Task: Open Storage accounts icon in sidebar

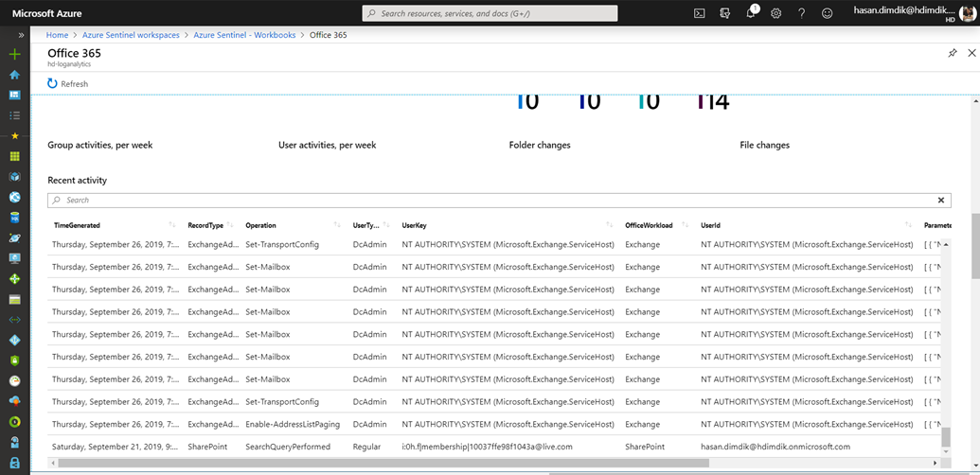Action: 15,299
